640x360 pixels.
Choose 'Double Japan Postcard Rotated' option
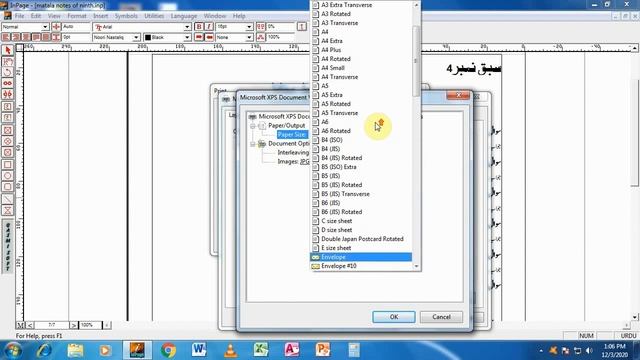click(361, 239)
